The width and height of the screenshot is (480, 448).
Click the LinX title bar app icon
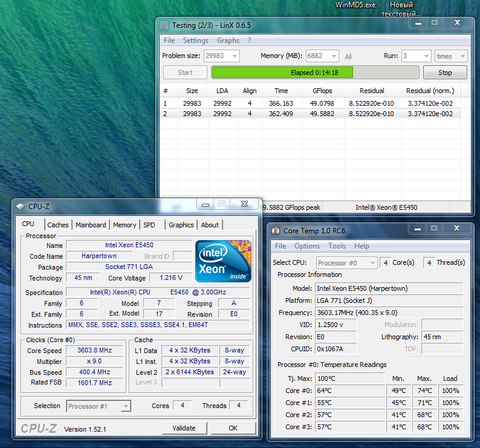pyautogui.click(x=164, y=25)
